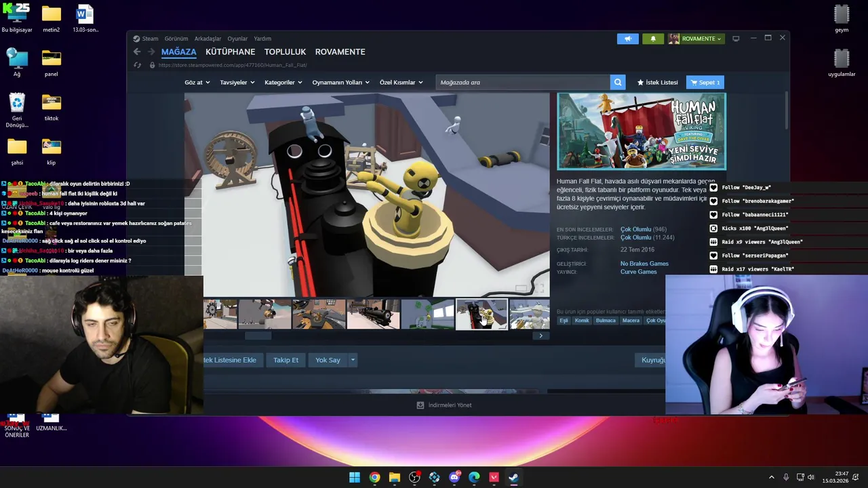Switch to the KÜTÜPHANE tab
This screenshot has height=488, width=868.
231,52
